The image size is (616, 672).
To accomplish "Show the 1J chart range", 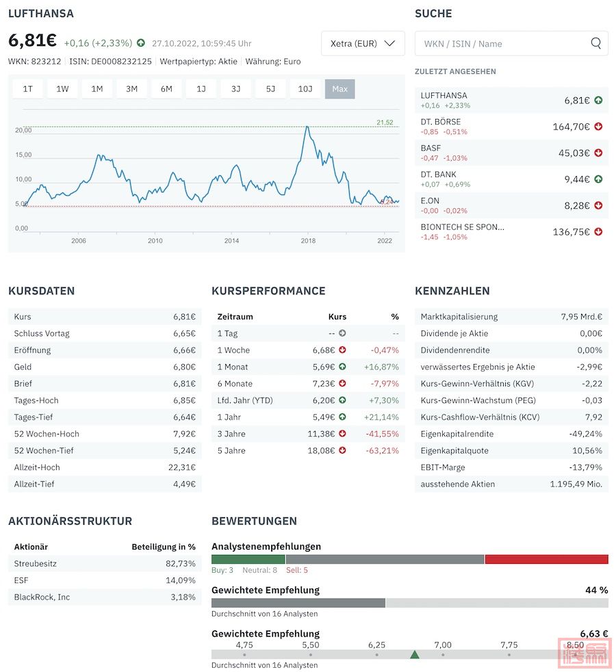I will click(201, 89).
